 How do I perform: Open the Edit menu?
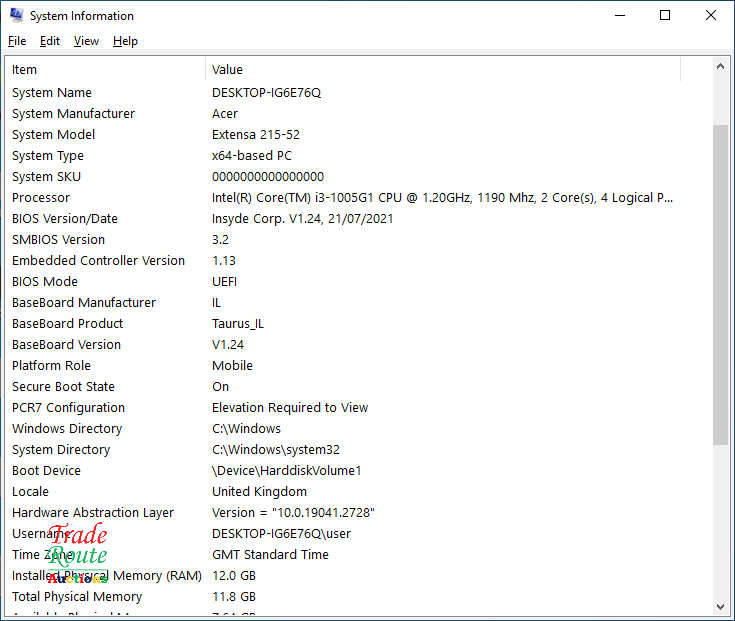50,41
